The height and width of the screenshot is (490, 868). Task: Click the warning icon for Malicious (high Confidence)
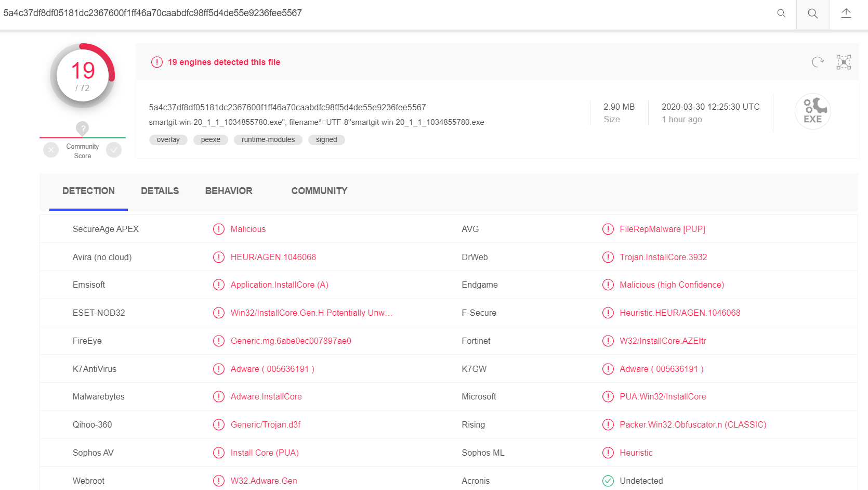tap(608, 285)
